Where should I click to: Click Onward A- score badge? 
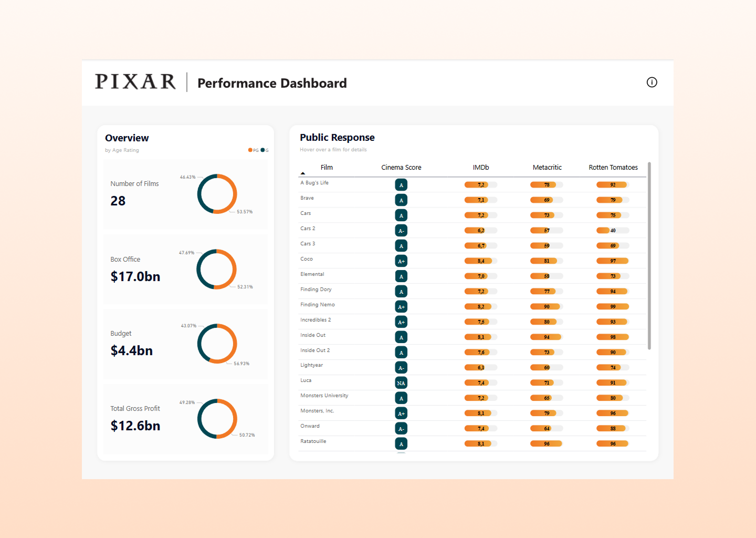(401, 429)
